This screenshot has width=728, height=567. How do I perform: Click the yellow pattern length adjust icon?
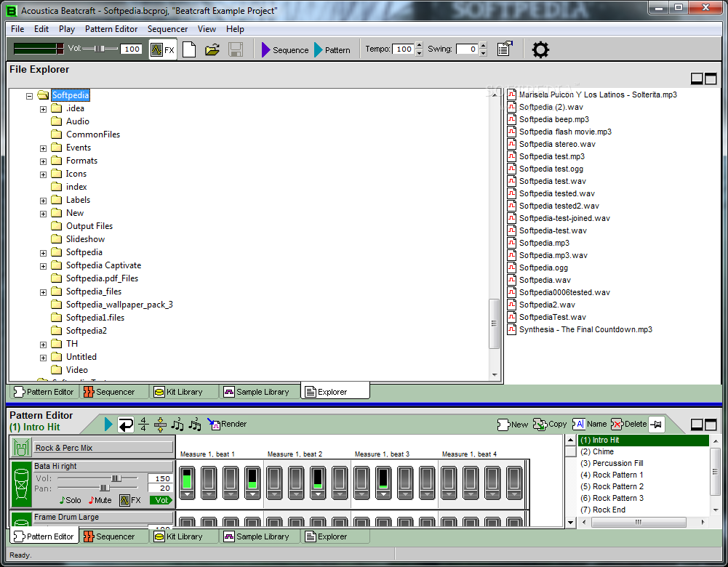(160, 424)
